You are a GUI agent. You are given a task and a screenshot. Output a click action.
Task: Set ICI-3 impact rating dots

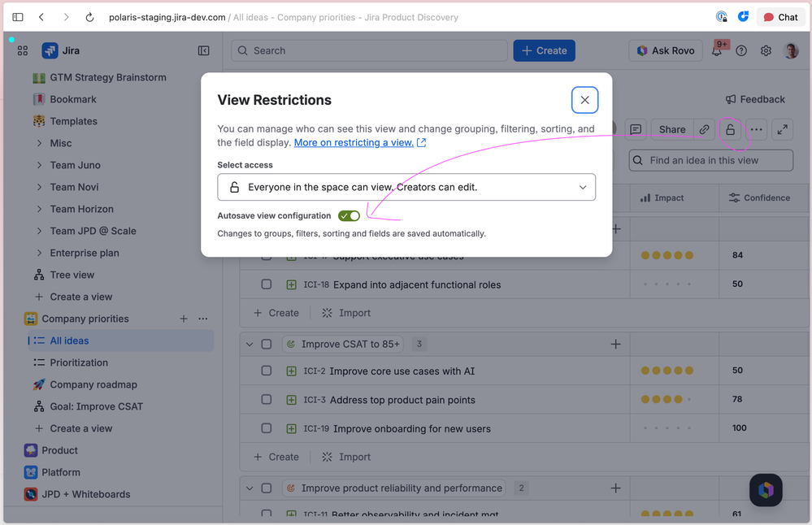click(667, 399)
